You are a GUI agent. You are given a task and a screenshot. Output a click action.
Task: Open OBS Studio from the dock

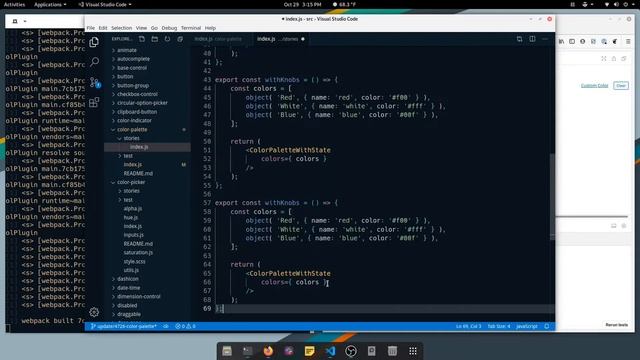pyautogui.click(x=351, y=351)
